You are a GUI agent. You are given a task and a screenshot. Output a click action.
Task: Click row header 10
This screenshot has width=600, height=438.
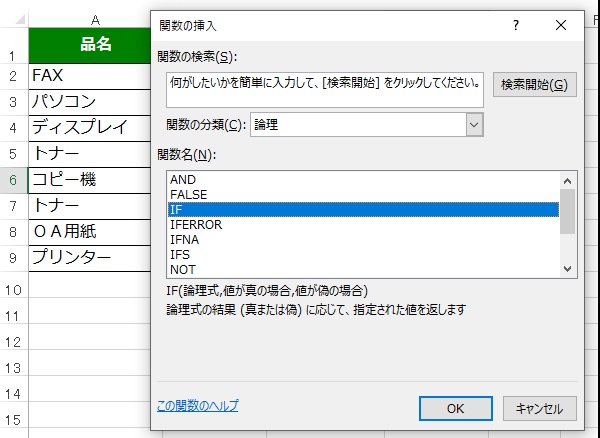point(14,285)
